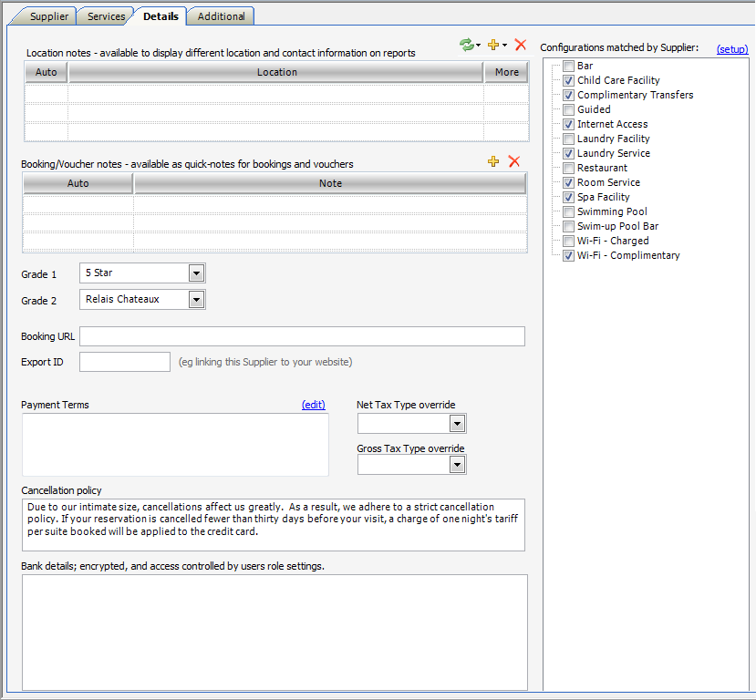Open the dropdown arrow beside the refresh icon
The width and height of the screenshot is (756, 700).
(478, 46)
